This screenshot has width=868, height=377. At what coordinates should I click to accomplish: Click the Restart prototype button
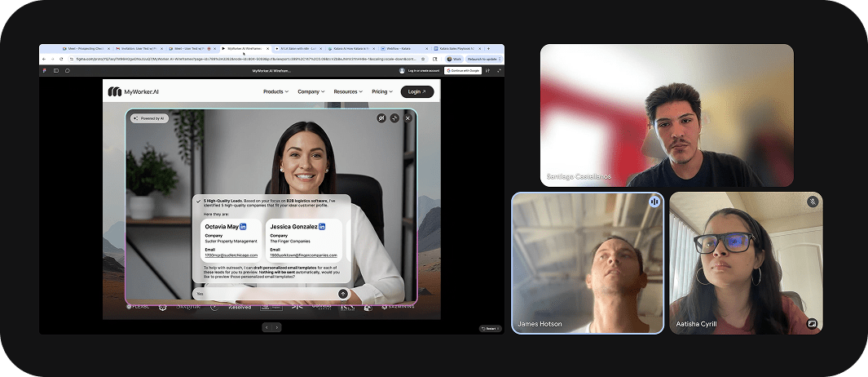490,328
